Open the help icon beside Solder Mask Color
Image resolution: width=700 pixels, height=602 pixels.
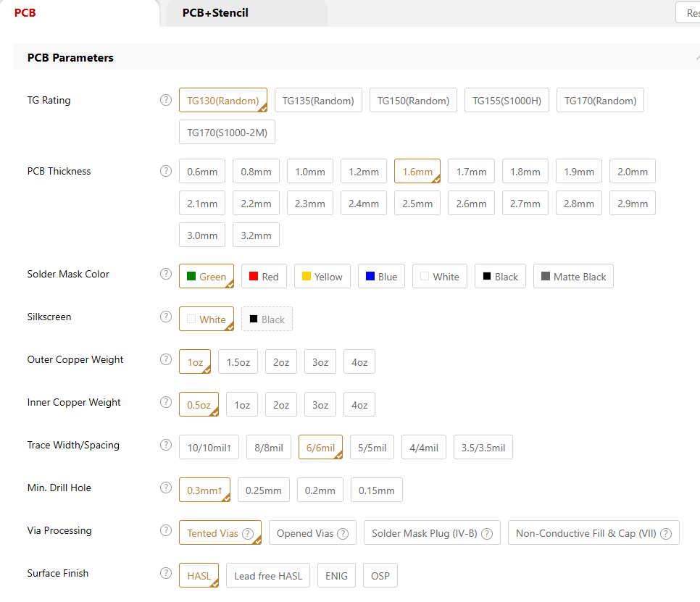[166, 274]
